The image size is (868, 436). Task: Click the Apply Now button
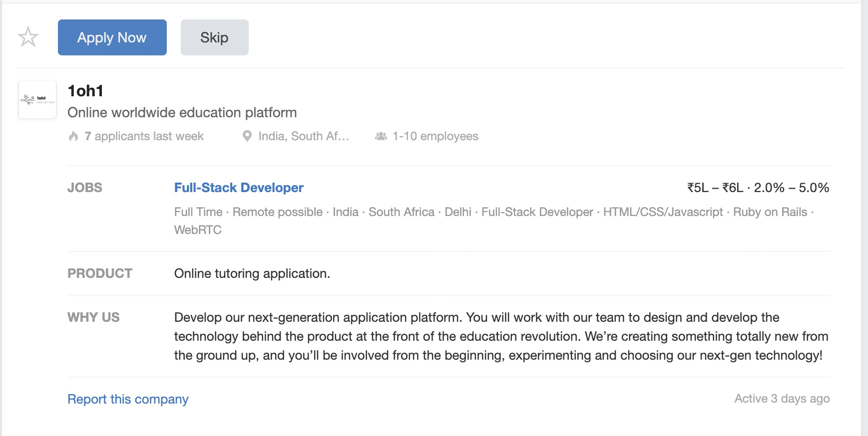(112, 37)
